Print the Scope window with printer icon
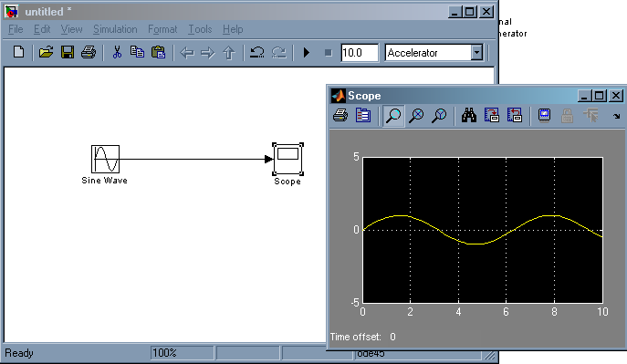Viewport: 627px width, 364px height. click(340, 116)
